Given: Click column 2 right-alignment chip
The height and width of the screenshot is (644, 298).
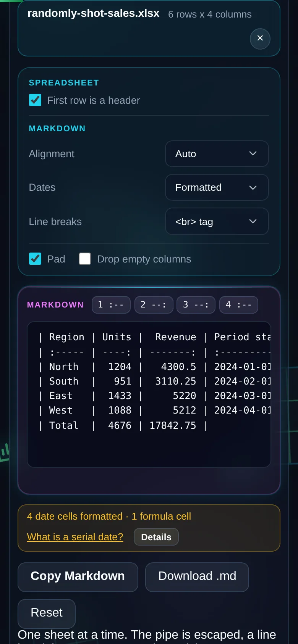Looking at the screenshot, I should 154,305.
